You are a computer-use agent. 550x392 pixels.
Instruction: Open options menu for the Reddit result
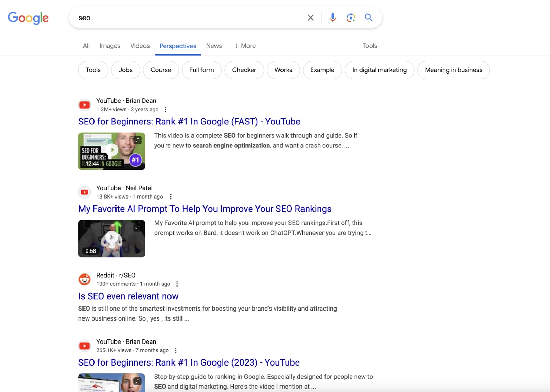point(177,284)
